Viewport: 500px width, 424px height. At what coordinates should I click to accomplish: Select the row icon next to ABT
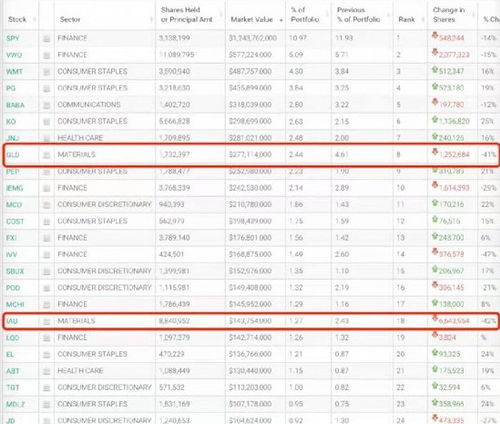point(47,371)
